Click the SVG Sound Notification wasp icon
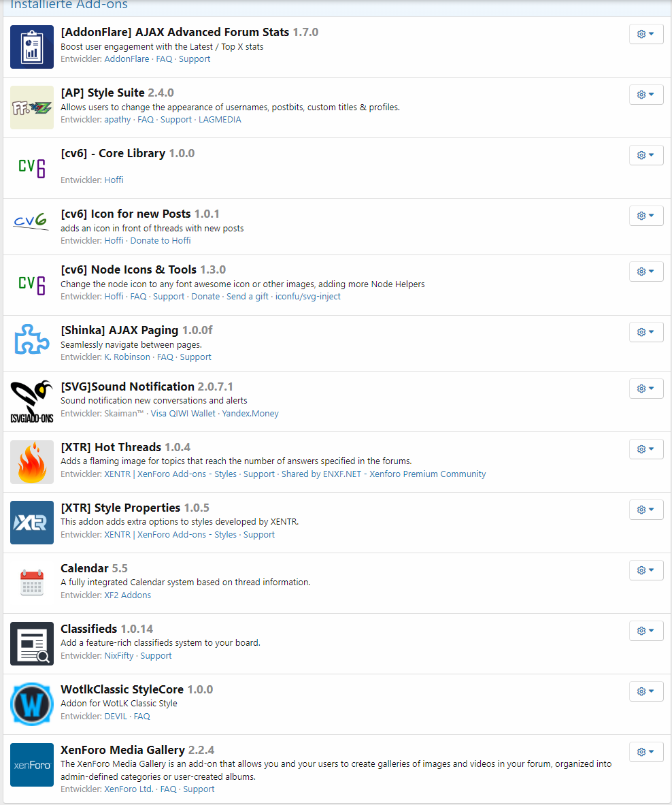This screenshot has width=672, height=805. [32, 401]
